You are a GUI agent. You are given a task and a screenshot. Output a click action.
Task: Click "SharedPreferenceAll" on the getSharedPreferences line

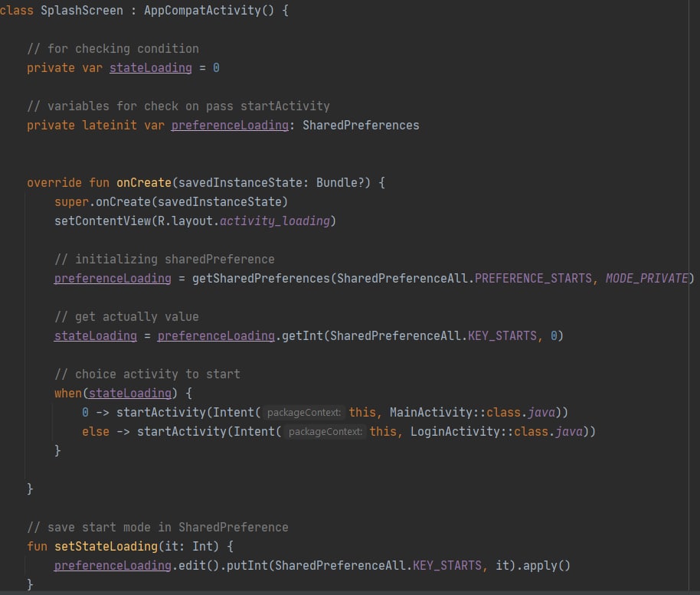click(402, 279)
